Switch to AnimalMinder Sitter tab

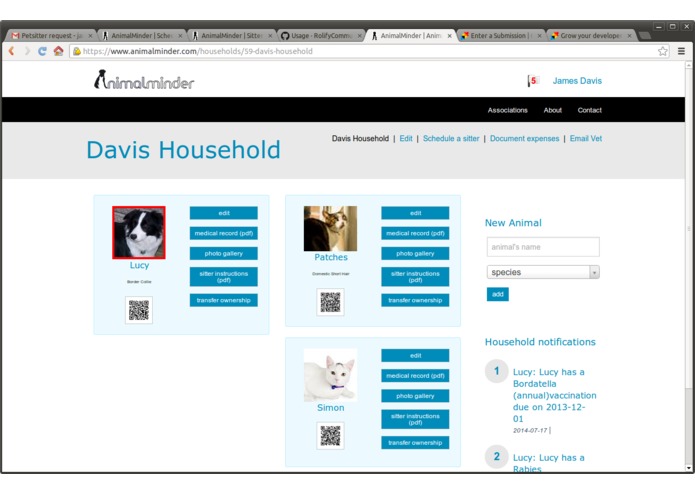pos(231,35)
